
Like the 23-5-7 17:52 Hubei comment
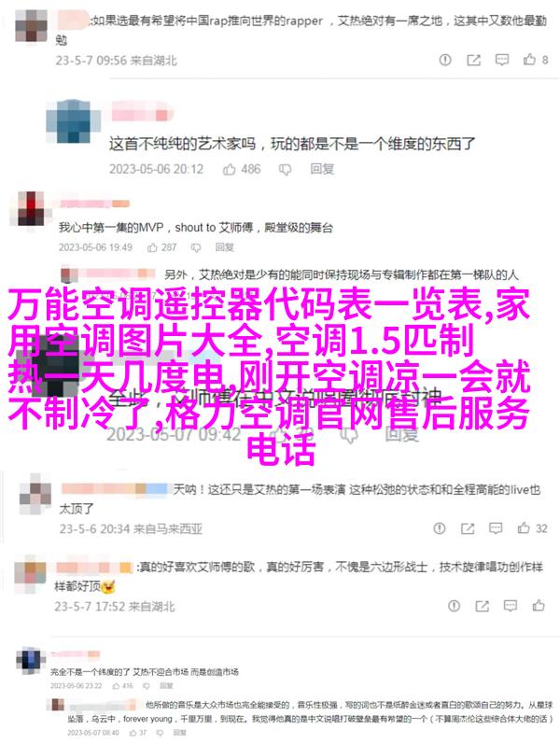point(539,606)
